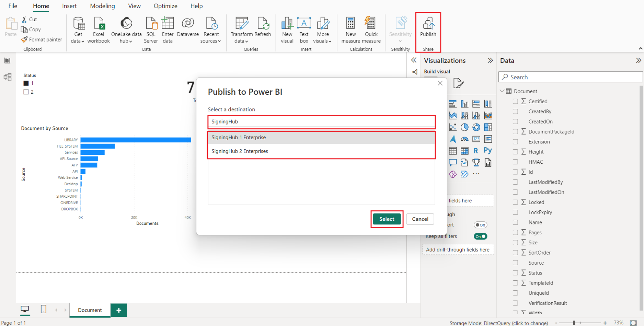Click the Copy command

coord(31,30)
